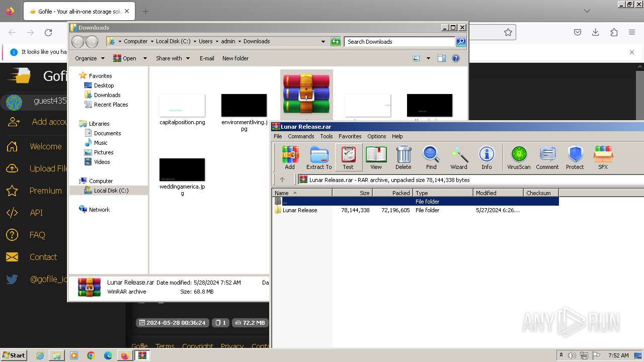Click Welcome in Gofile sidebar
Image resolution: width=644 pixels, height=362 pixels.
click(45, 146)
